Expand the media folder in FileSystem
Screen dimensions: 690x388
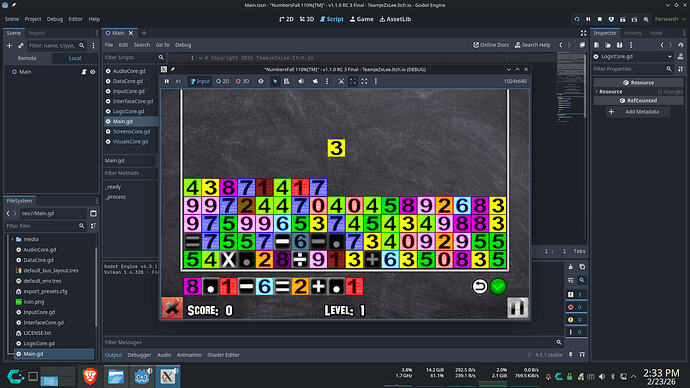tap(13, 239)
